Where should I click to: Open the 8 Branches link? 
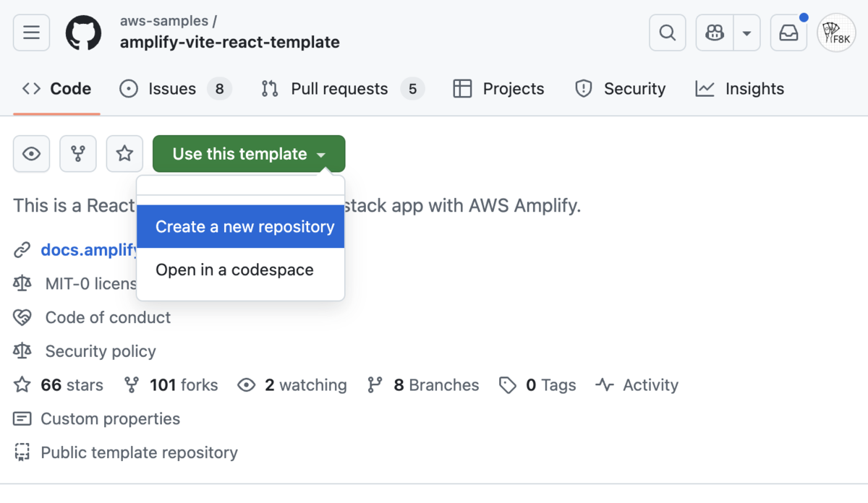coord(436,385)
